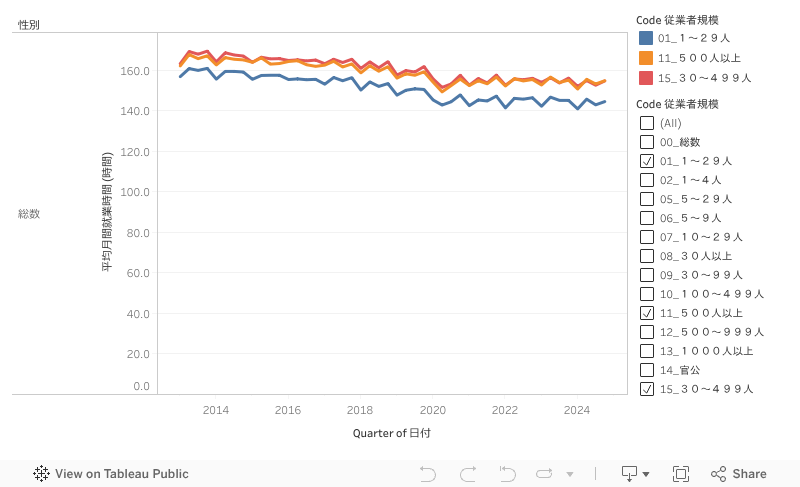The width and height of the screenshot is (800, 487).
Task: Click the Revert icon in toolbar
Action: point(507,474)
